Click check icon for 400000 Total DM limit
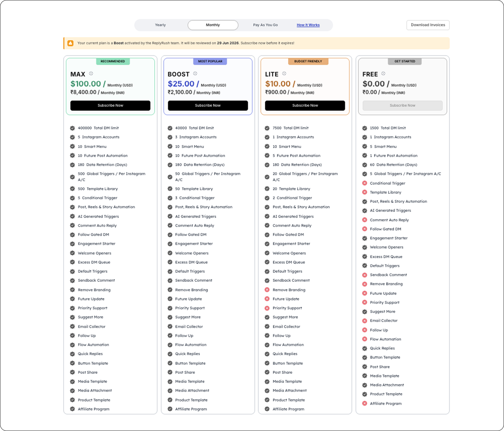Image resolution: width=504 pixels, height=431 pixels. pyautogui.click(x=72, y=128)
